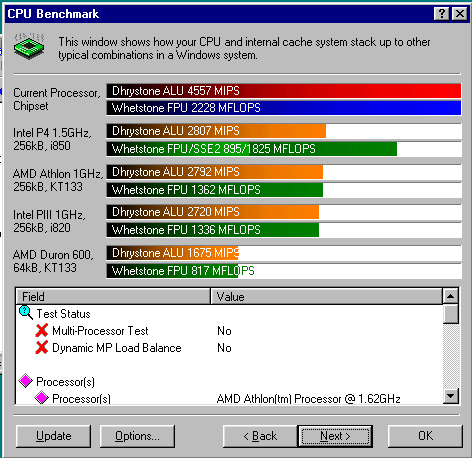Advance with the Next > button
Viewport: 472px width, 458px height.
tap(335, 436)
